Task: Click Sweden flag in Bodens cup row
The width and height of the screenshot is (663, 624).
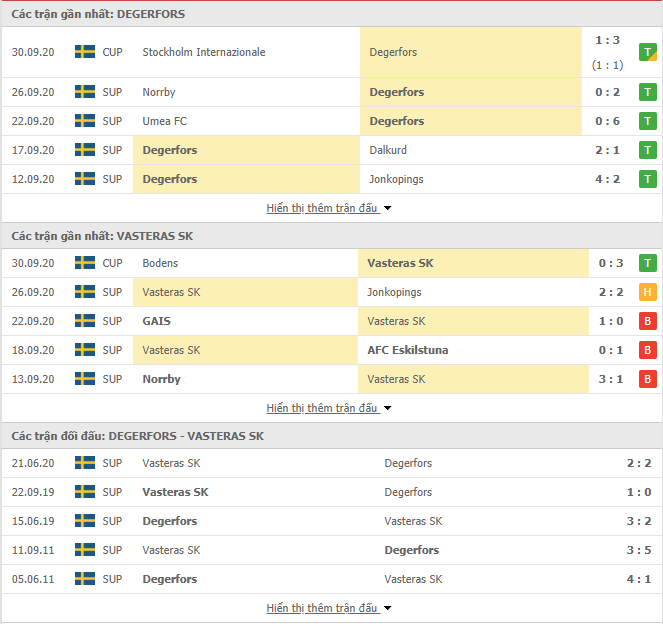Action: tap(85, 263)
